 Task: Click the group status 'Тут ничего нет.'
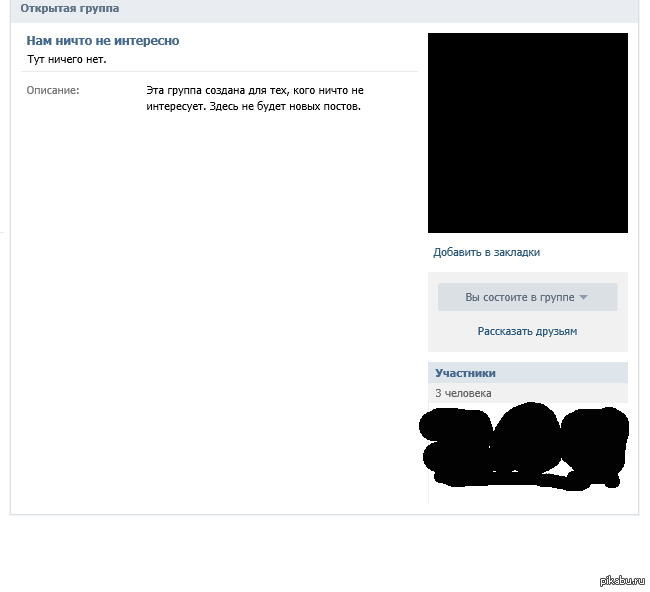coord(66,59)
